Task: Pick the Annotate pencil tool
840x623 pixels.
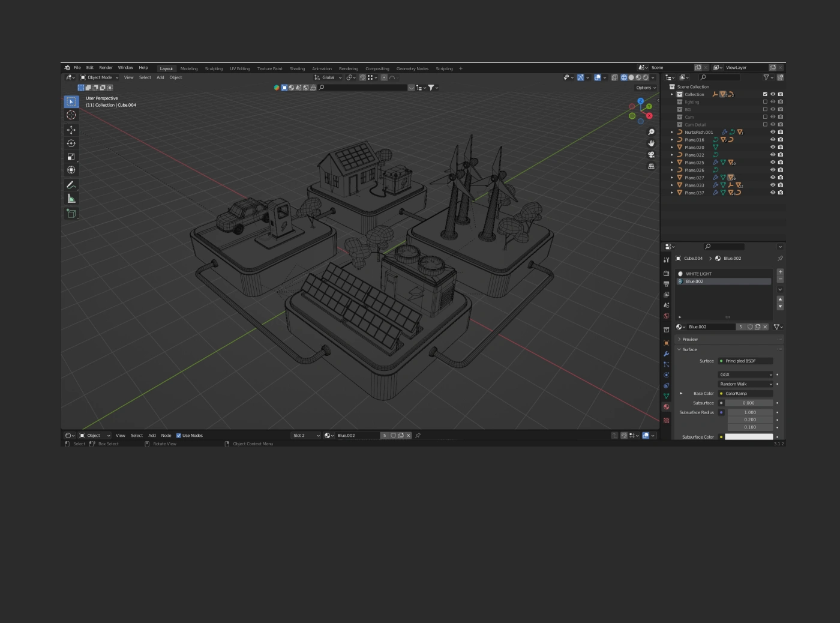Action: pyautogui.click(x=71, y=185)
